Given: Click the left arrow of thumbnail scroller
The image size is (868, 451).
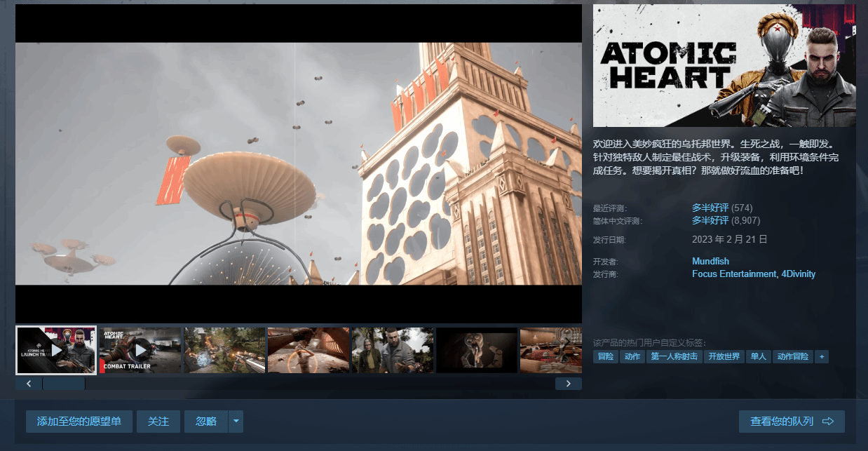Looking at the screenshot, I should pyautogui.click(x=29, y=384).
